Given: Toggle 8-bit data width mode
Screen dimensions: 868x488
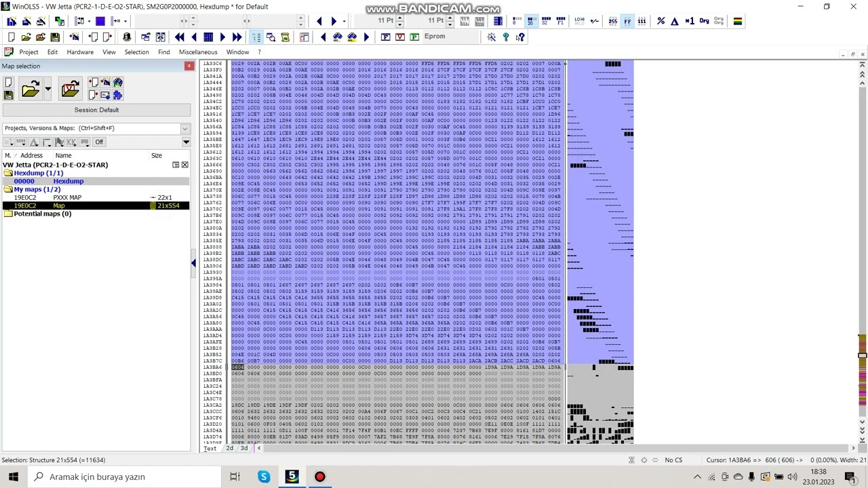Looking at the screenshot, I should (517, 21).
